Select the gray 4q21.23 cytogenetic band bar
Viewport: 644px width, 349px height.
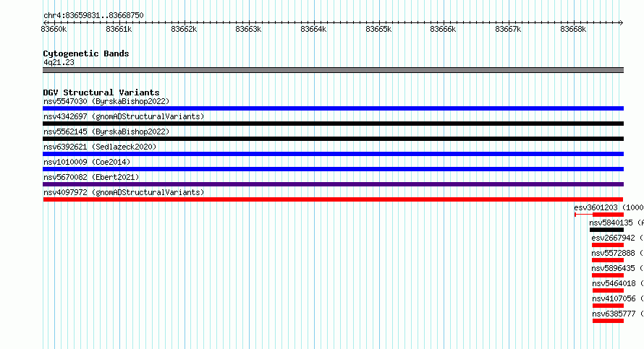click(333, 70)
